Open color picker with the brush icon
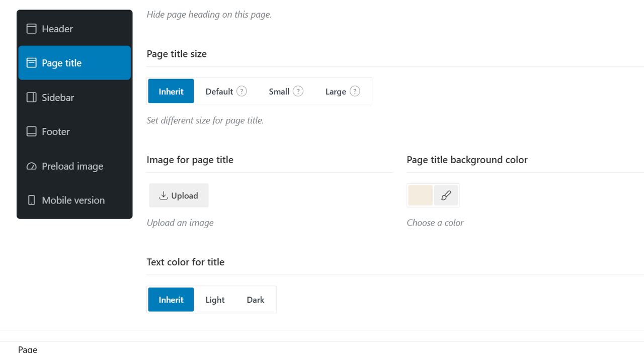Screen dimensions: 644x353 446,195
